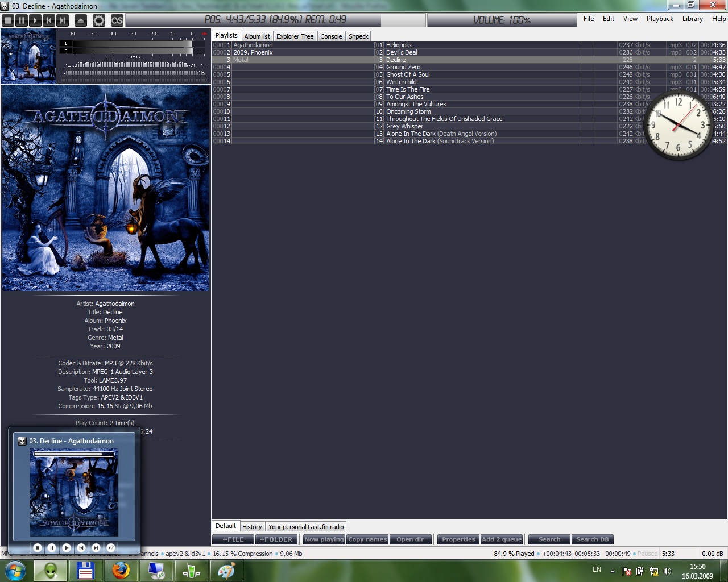
Task: Launch Firefox from the taskbar
Action: click(x=121, y=571)
